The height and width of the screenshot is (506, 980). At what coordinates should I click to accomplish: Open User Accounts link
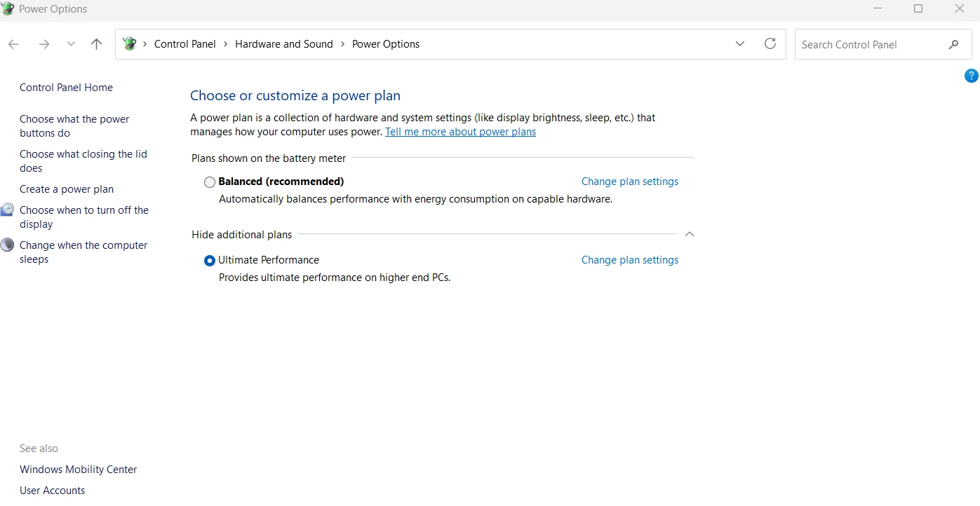(53, 491)
